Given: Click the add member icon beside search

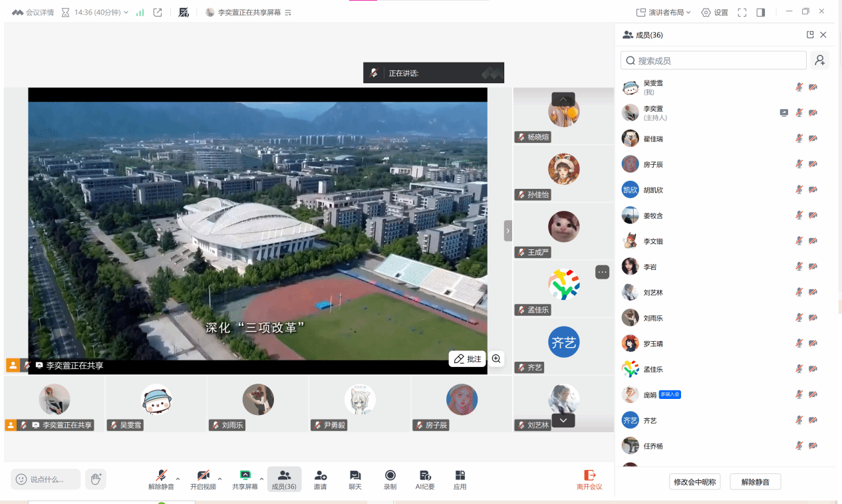Looking at the screenshot, I should (x=819, y=61).
